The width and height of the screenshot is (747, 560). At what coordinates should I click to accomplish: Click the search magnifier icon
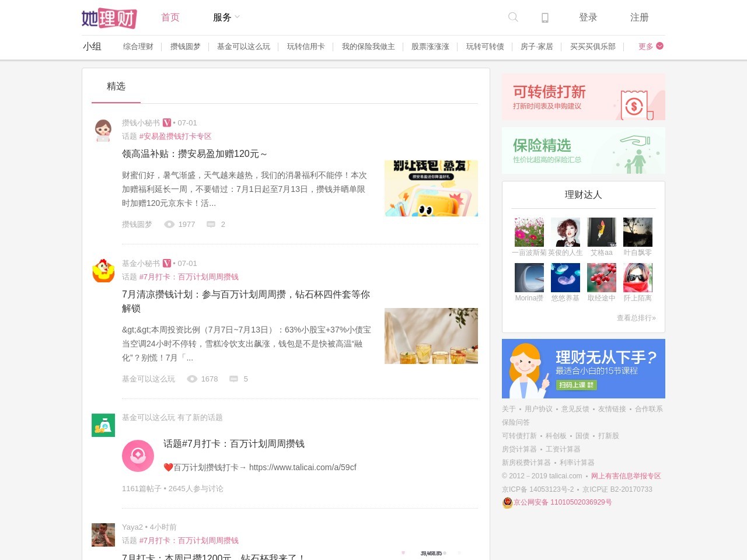click(x=512, y=17)
